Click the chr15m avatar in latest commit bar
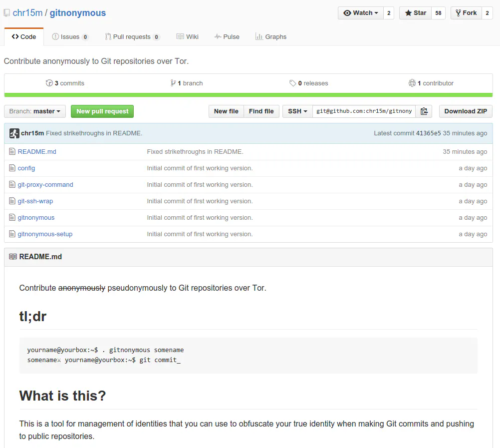The image size is (500, 448). [14, 133]
